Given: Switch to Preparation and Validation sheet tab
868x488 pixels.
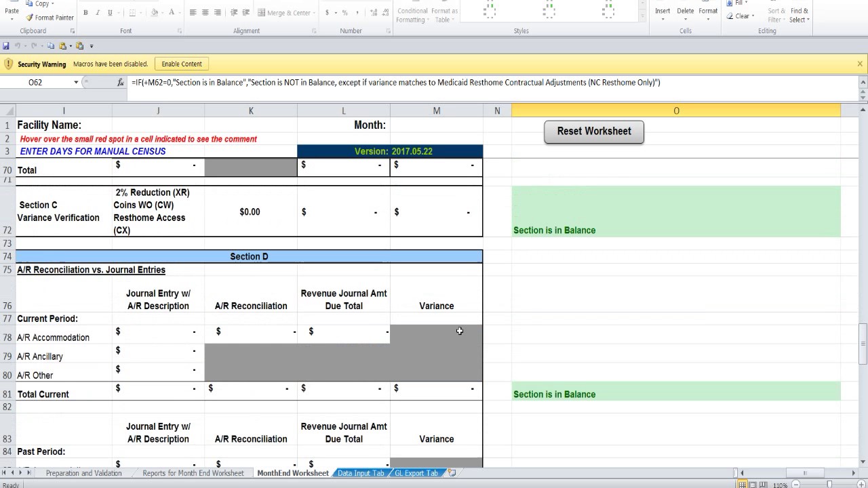Looking at the screenshot, I should [83, 473].
